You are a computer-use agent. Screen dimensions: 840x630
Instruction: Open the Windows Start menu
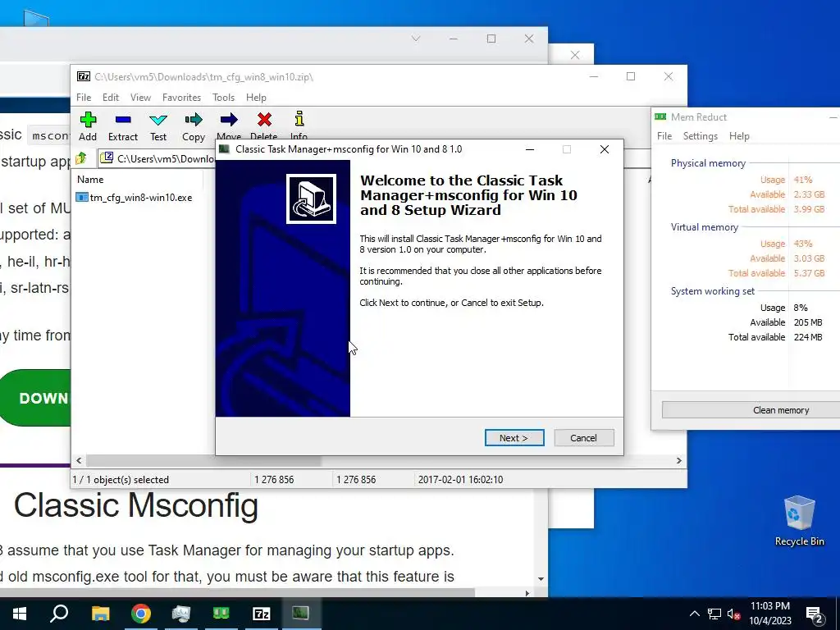click(20, 614)
